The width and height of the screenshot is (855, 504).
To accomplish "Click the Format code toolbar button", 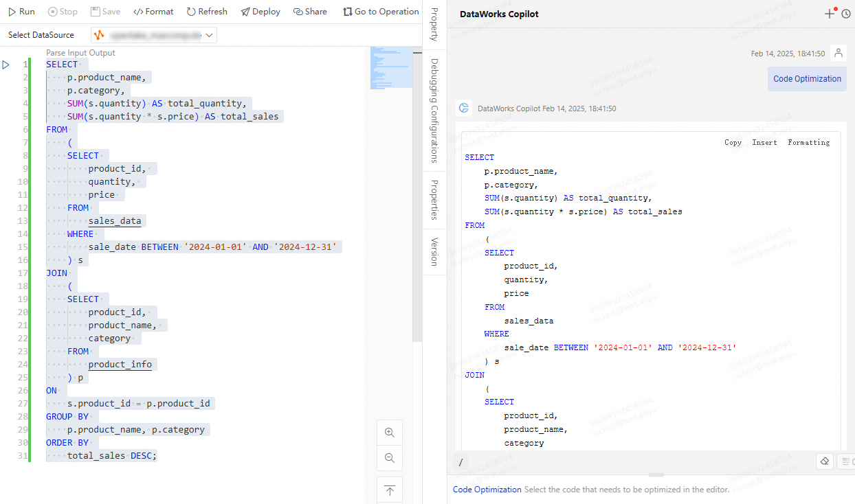I will pos(153,12).
